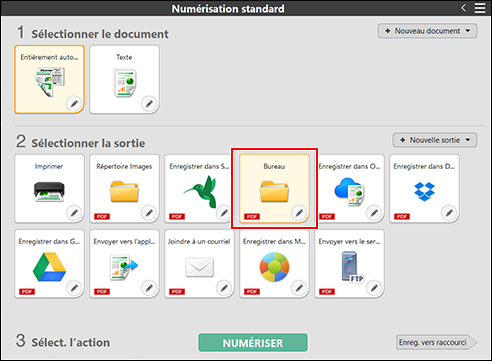
Task: Edit the Enregistrer dans D output pencil
Action: point(449,213)
